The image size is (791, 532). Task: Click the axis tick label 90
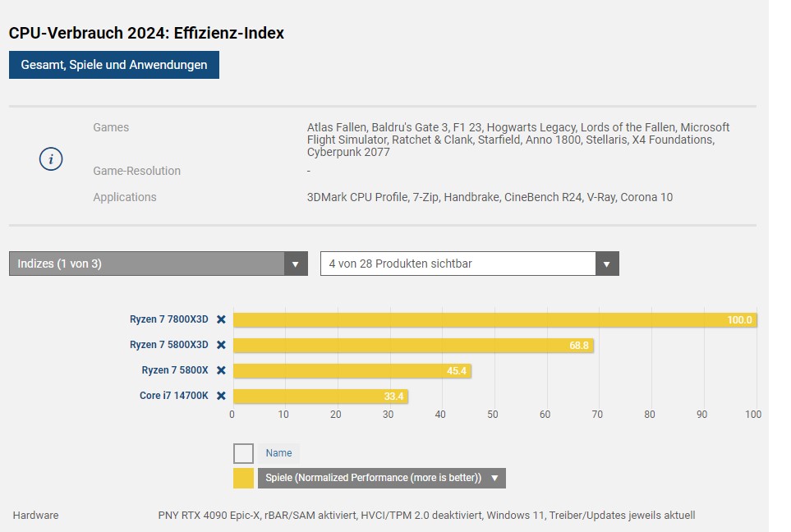[x=701, y=415]
